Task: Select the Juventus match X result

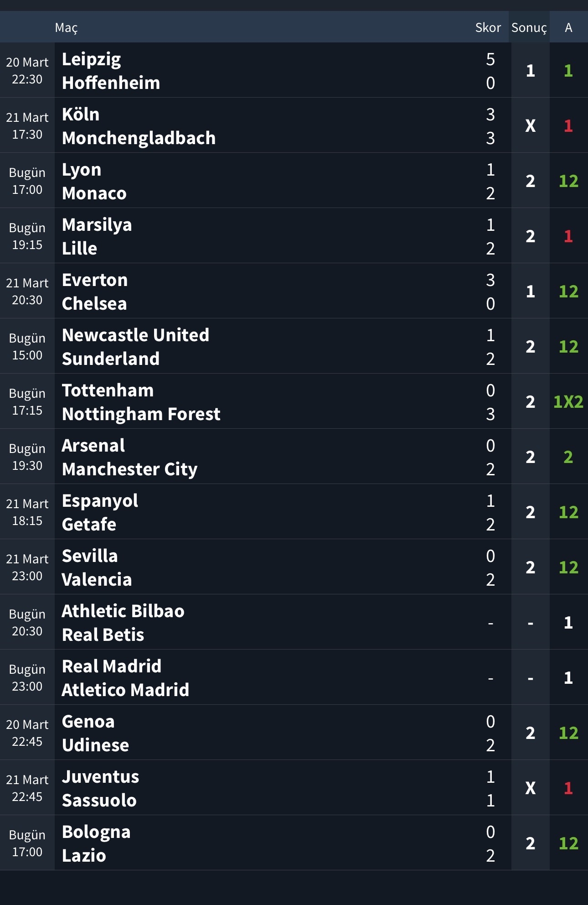Action: point(530,788)
